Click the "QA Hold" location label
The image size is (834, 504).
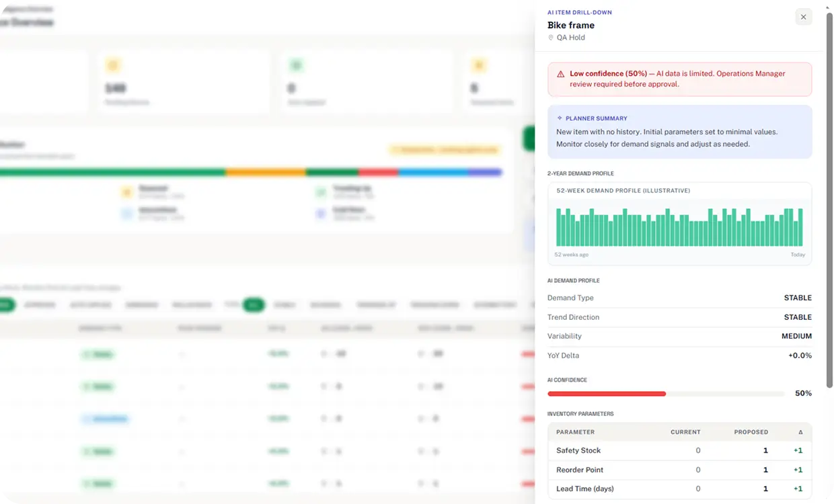coord(571,38)
